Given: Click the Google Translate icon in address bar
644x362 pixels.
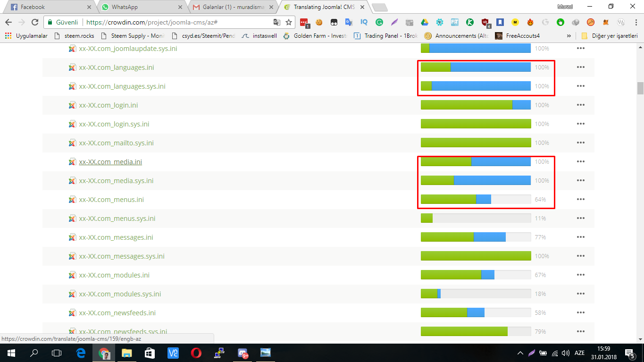Looking at the screenshot, I should [x=277, y=22].
